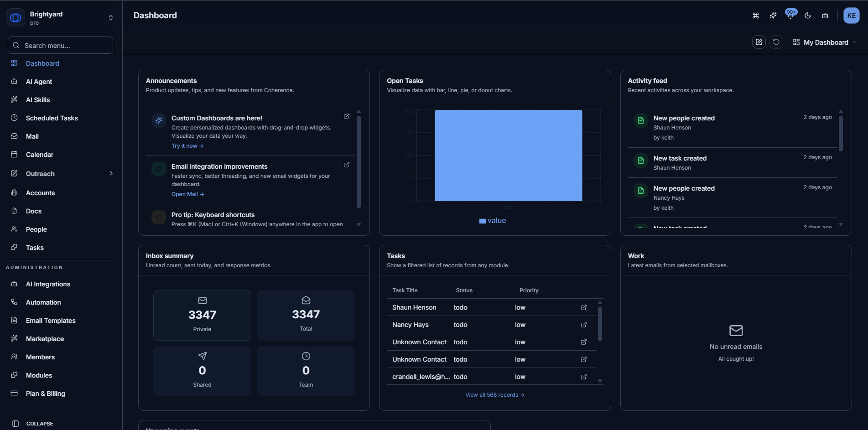Image resolution: width=868 pixels, height=430 pixels.
Task: Click the edit dashboard pencil icon
Action: (759, 41)
